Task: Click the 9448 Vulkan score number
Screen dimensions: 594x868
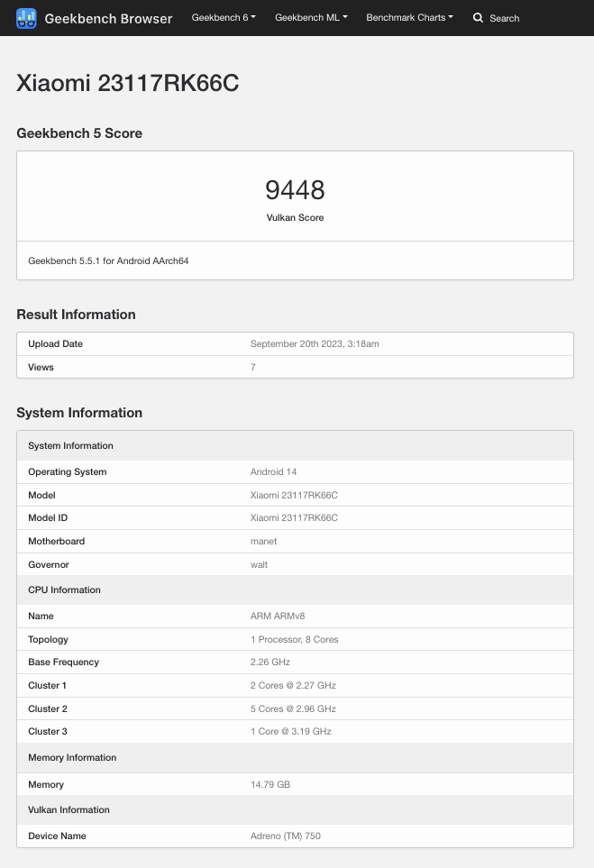Action: click(295, 190)
